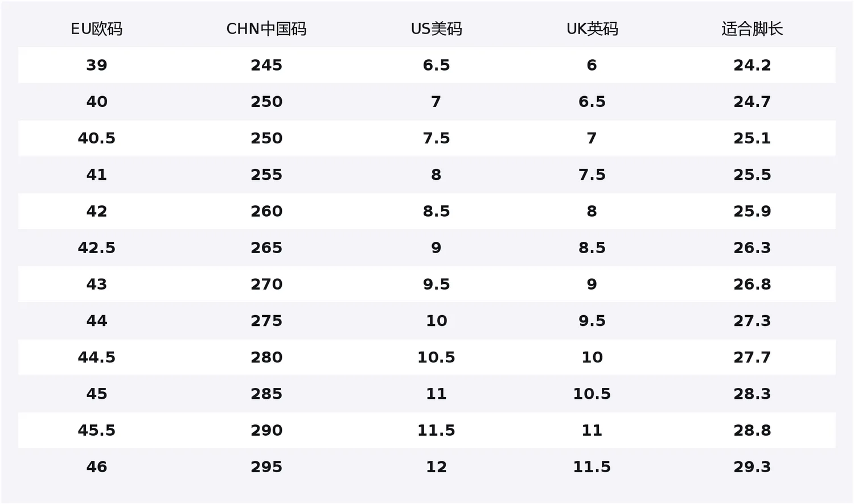
Task: Click the UK英码 column header
Action: coord(592,29)
